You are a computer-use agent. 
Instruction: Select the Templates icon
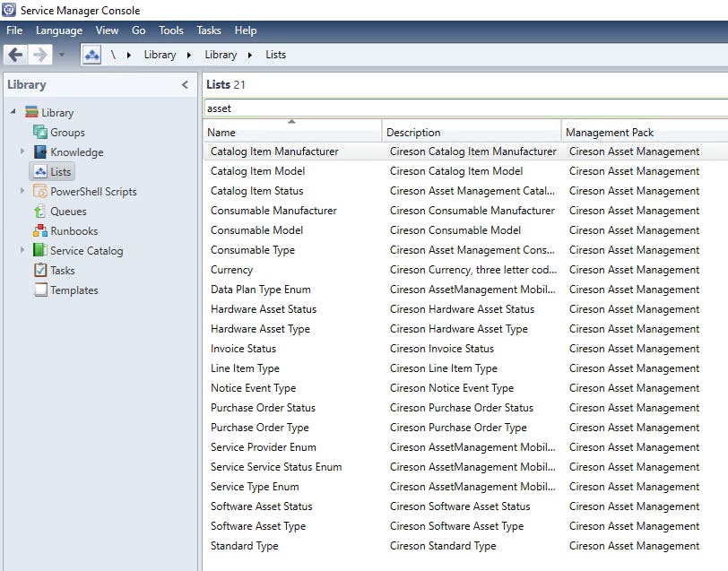[40, 290]
